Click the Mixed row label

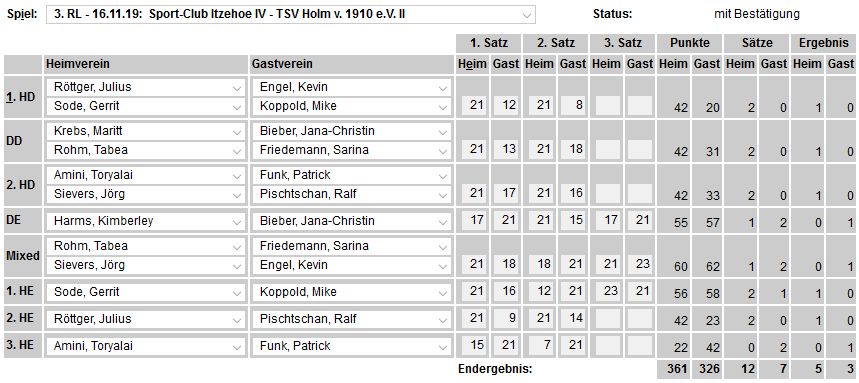[22, 256]
